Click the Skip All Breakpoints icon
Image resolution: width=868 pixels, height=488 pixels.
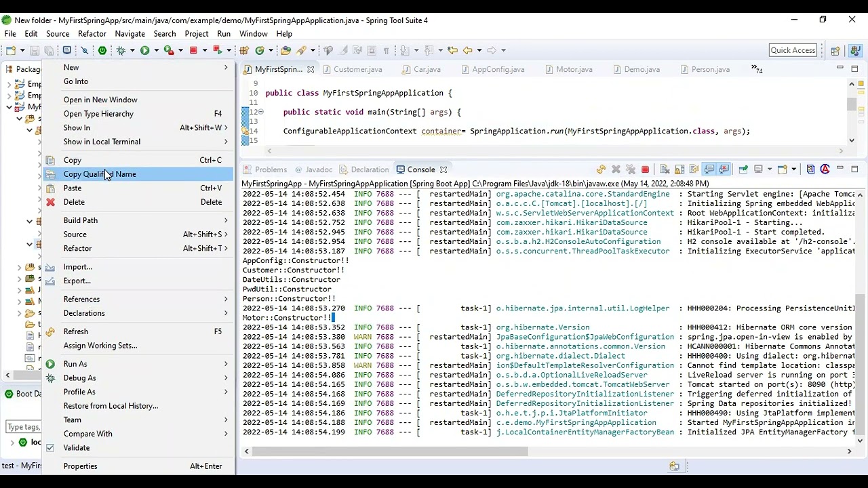[x=84, y=50]
